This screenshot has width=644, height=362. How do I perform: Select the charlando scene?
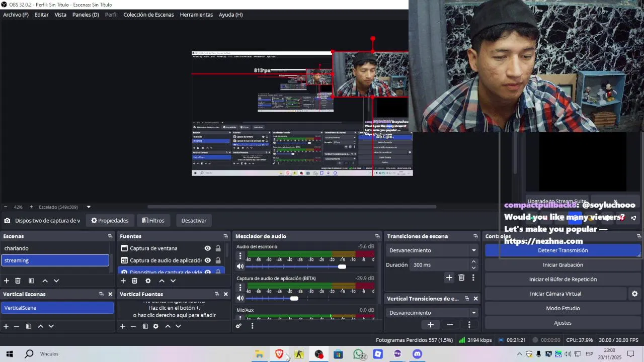[x=55, y=248]
